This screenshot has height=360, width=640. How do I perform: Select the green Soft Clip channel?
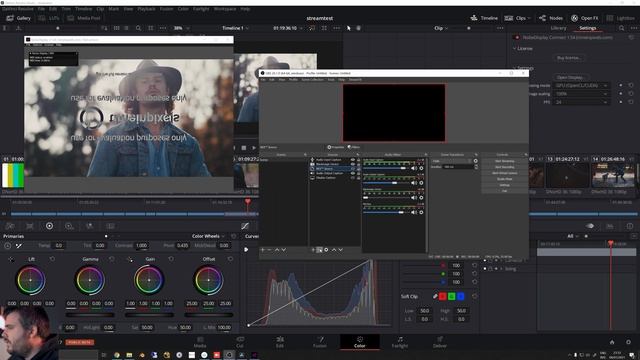[451, 296]
